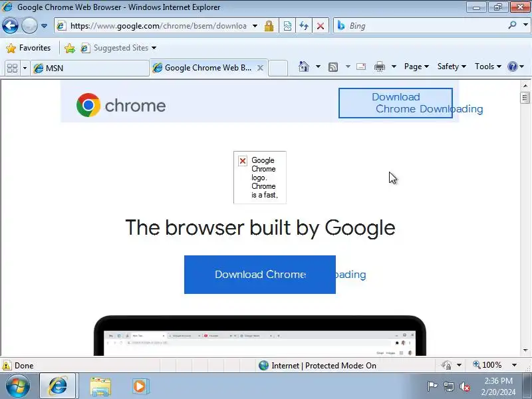Screen dimensions: 532x399
Task: Click the laptop browser preview image
Action: click(x=260, y=336)
